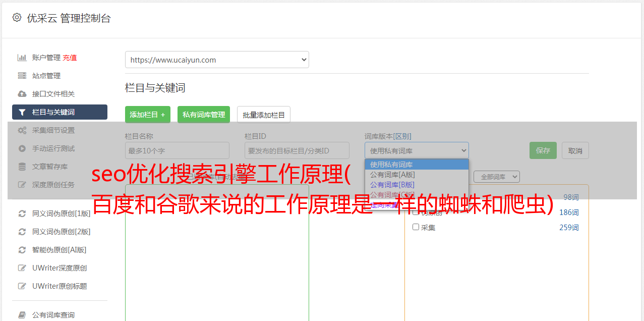
Task: Click the book icon for 公有词库查询
Action: pos(22,315)
